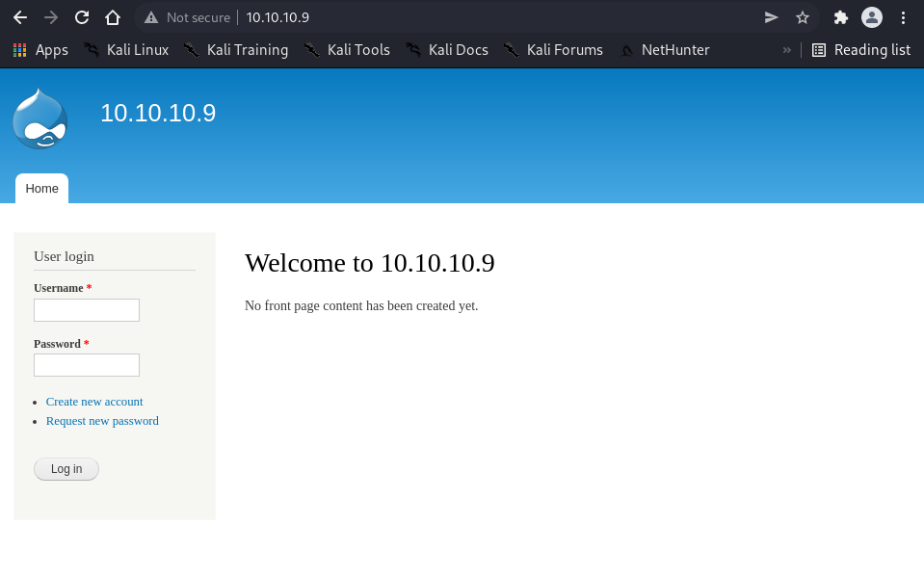This screenshot has height=577, width=924.
Task: Open the user profile avatar icon
Action: [871, 17]
